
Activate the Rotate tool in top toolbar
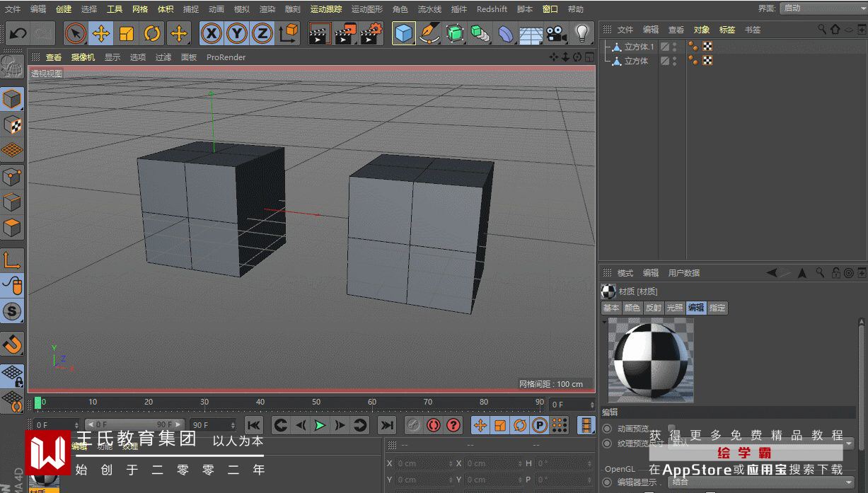tap(152, 33)
